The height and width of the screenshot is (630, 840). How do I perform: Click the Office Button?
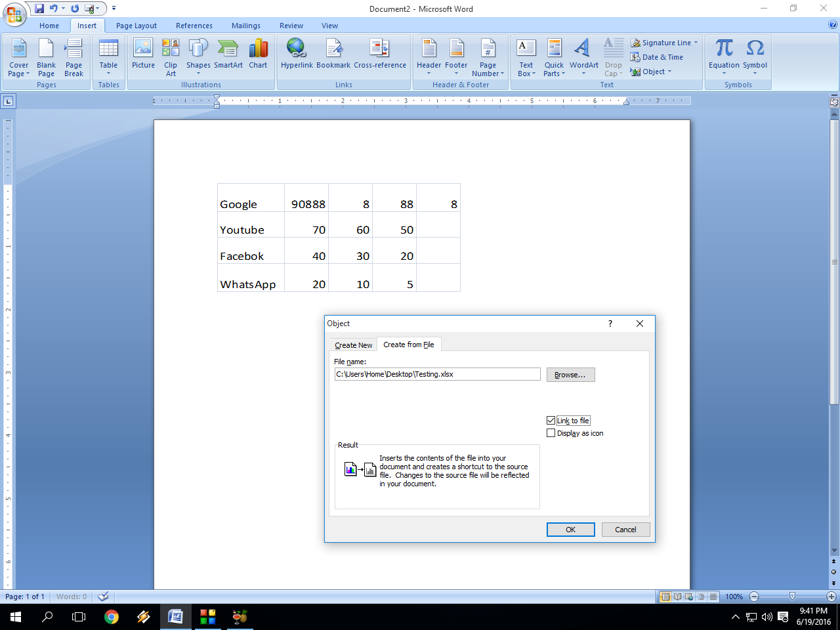(14, 14)
